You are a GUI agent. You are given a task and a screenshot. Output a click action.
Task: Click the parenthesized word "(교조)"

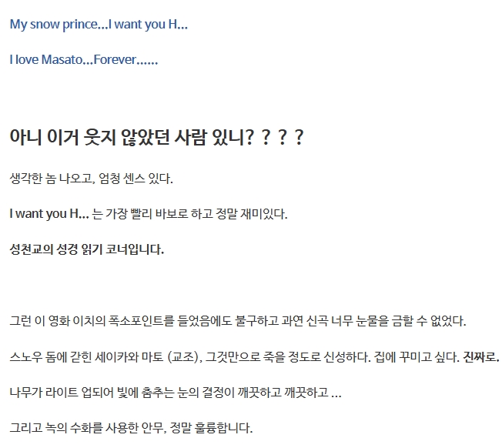coord(181,356)
